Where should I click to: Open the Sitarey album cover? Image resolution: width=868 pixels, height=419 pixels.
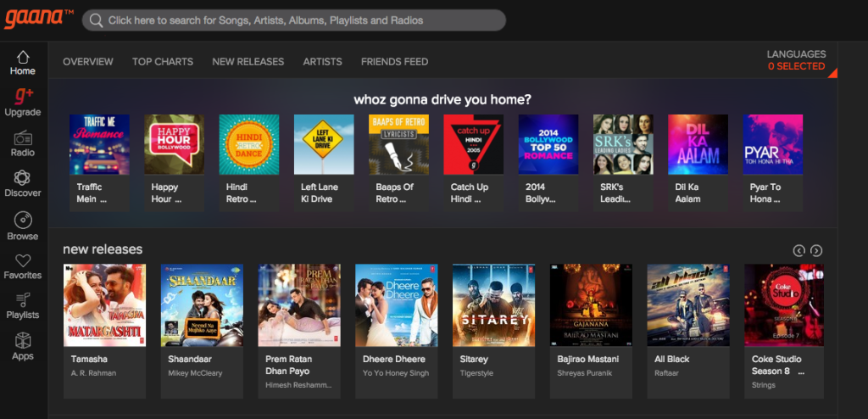click(494, 305)
